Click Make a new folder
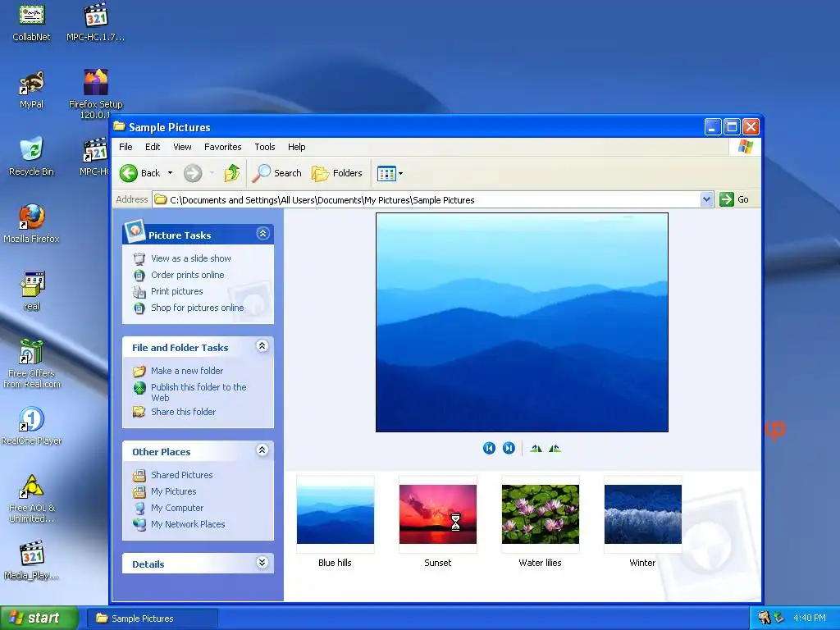Screen dimensions: 840x630 [187, 371]
